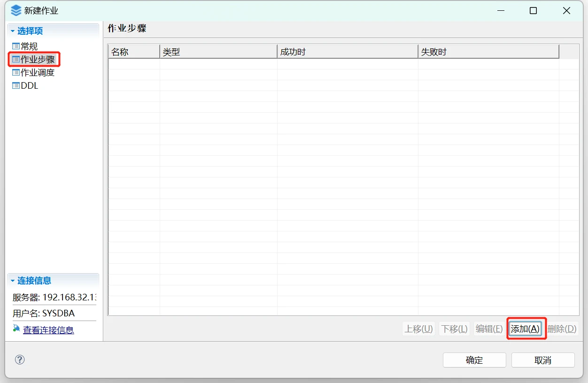Sort by the 名称 column header
This screenshot has width=588, height=383.
(133, 52)
